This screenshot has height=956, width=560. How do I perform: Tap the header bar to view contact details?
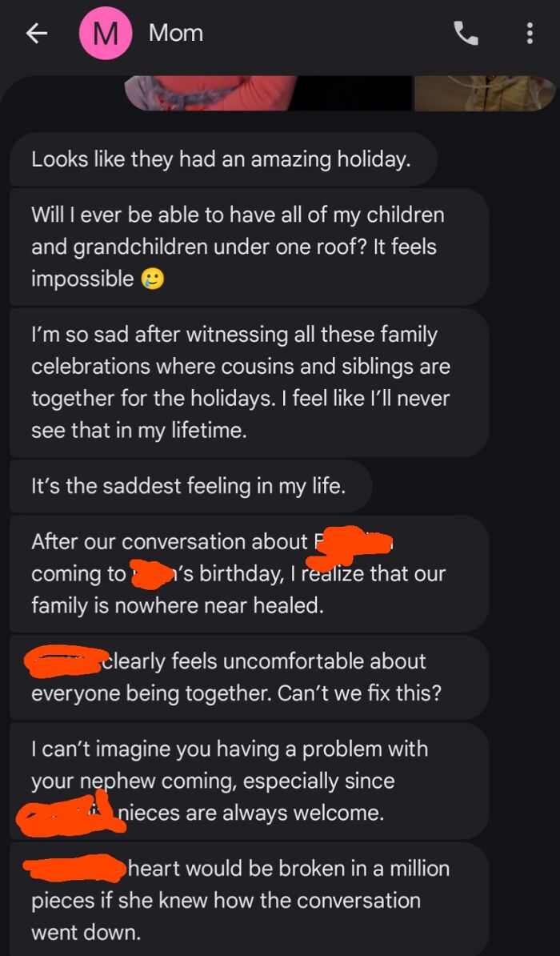click(x=174, y=34)
